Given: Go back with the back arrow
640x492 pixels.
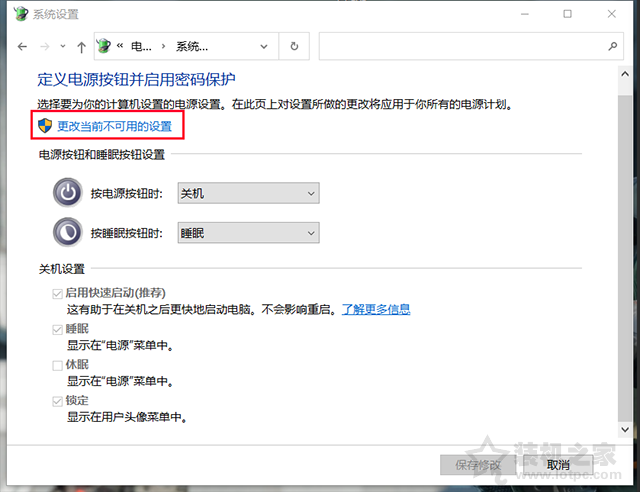Looking at the screenshot, I should click(22, 47).
